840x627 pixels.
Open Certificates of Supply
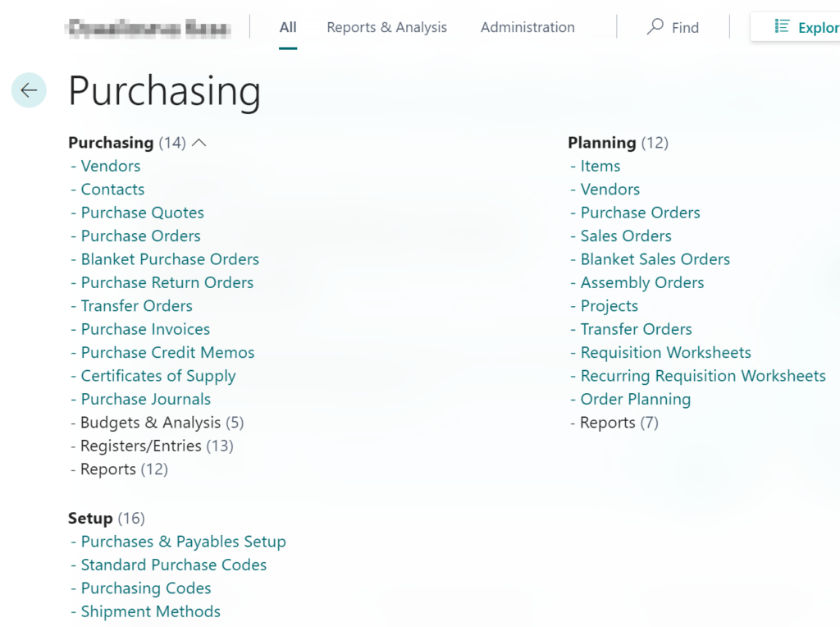158,376
